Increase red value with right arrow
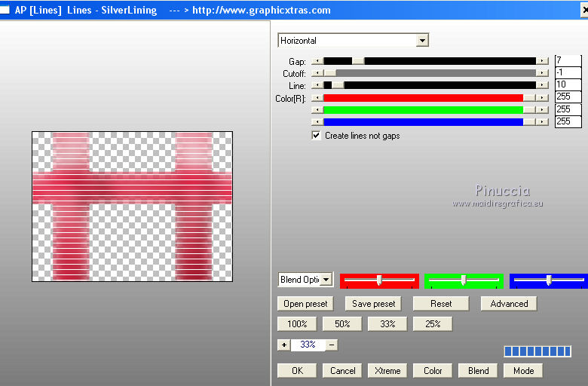 (542, 98)
